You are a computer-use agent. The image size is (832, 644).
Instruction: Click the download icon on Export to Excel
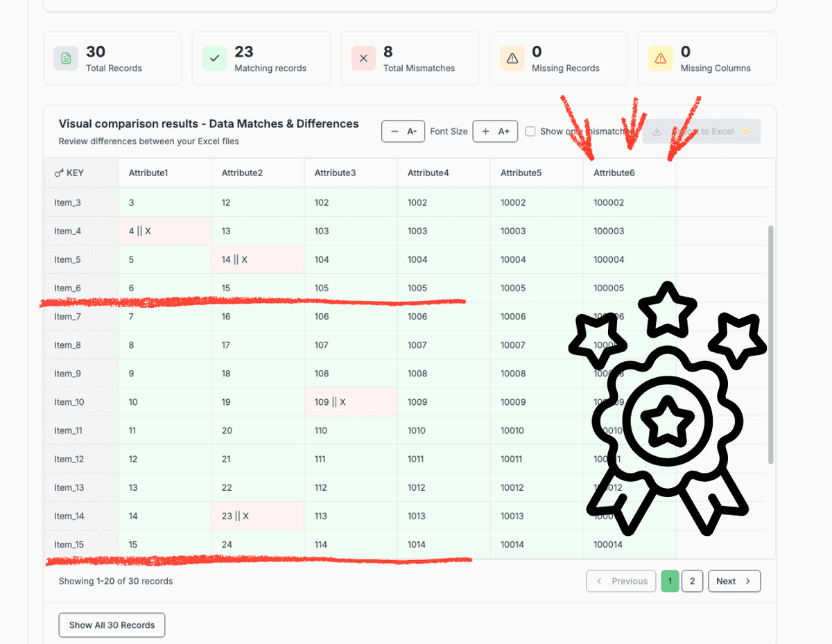pyautogui.click(x=656, y=131)
